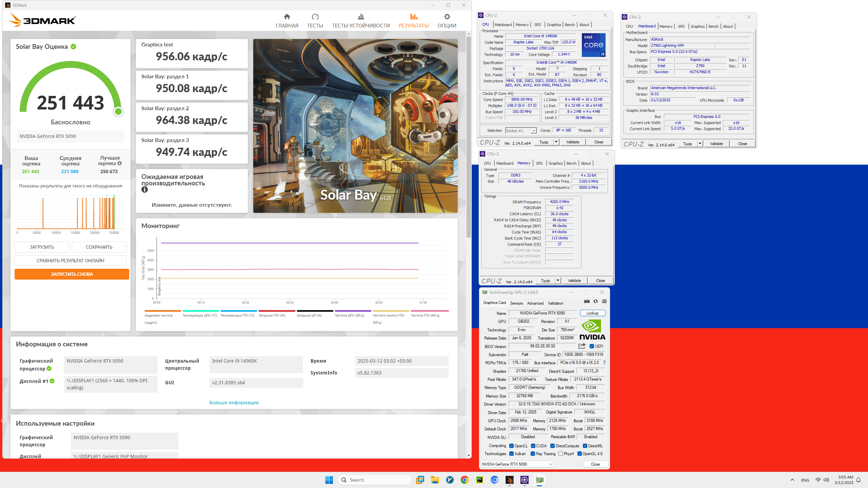
Task: Show hidden tray icons chevron
Action: (792, 480)
